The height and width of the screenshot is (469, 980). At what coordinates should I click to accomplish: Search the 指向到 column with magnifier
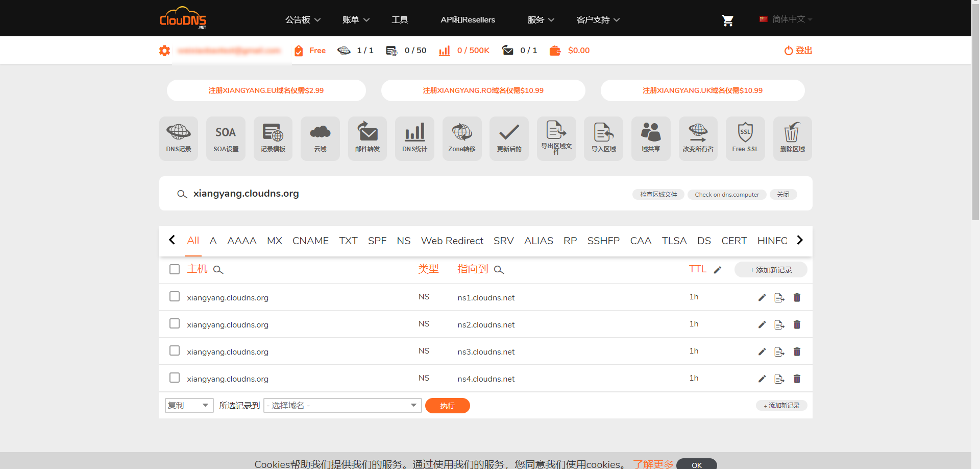(499, 270)
